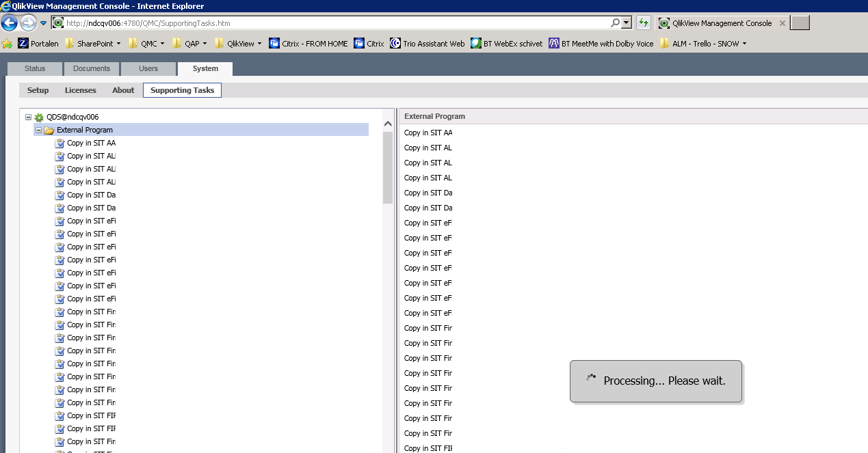Click the Internet Explorer title bar icon
Image resolution: width=868 pixels, height=453 pixels.
(x=6, y=6)
